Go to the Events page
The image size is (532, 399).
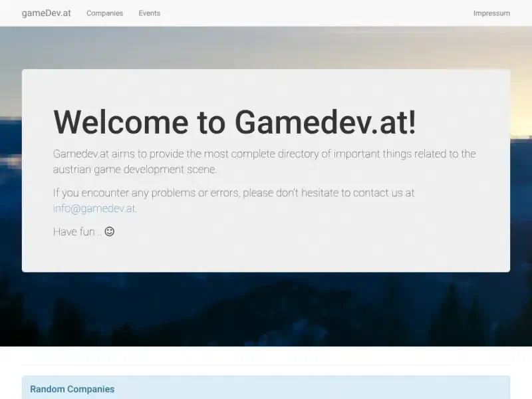click(x=149, y=13)
